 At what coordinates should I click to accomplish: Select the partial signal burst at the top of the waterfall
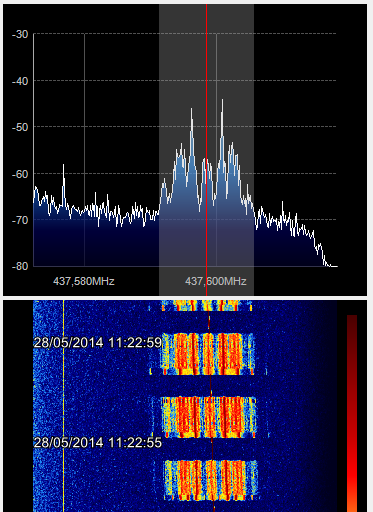point(207,305)
